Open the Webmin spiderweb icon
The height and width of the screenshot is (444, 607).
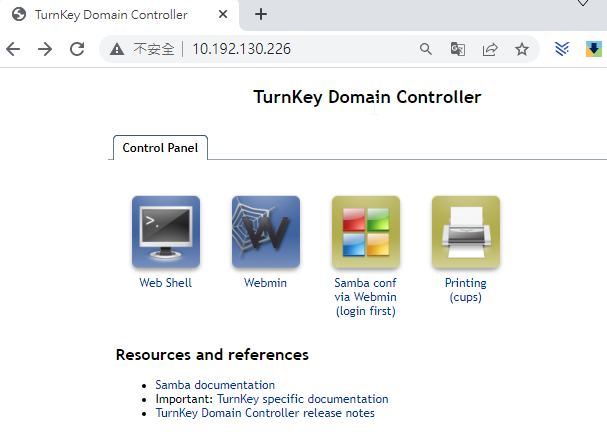266,232
